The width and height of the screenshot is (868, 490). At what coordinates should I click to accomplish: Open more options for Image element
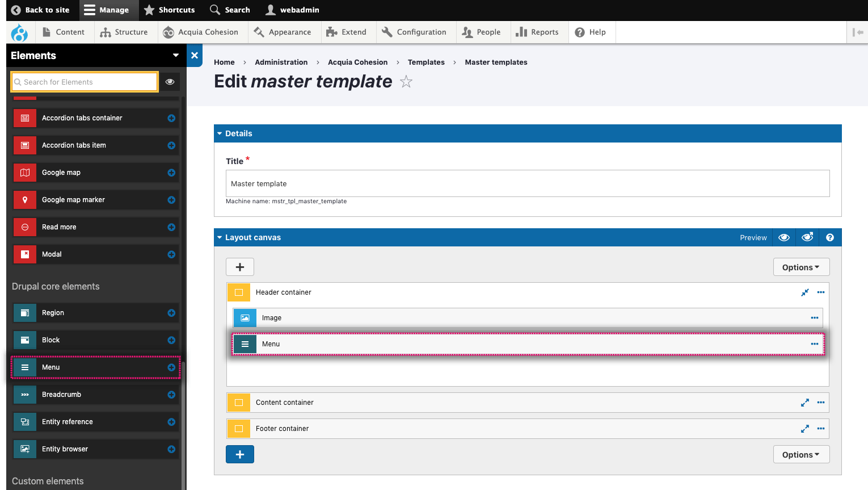[x=815, y=318]
